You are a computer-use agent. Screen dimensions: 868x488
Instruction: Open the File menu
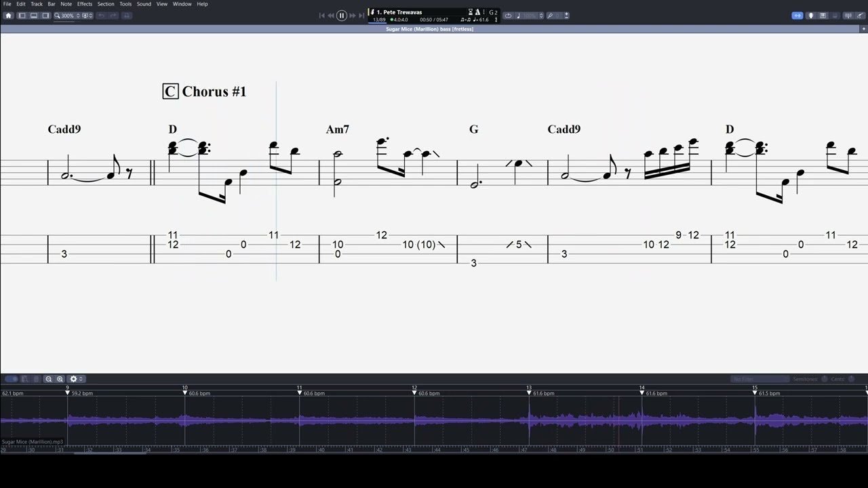(7, 4)
